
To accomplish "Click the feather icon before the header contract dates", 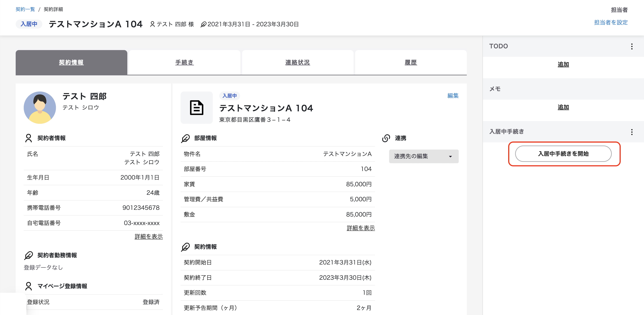I will click(x=203, y=24).
